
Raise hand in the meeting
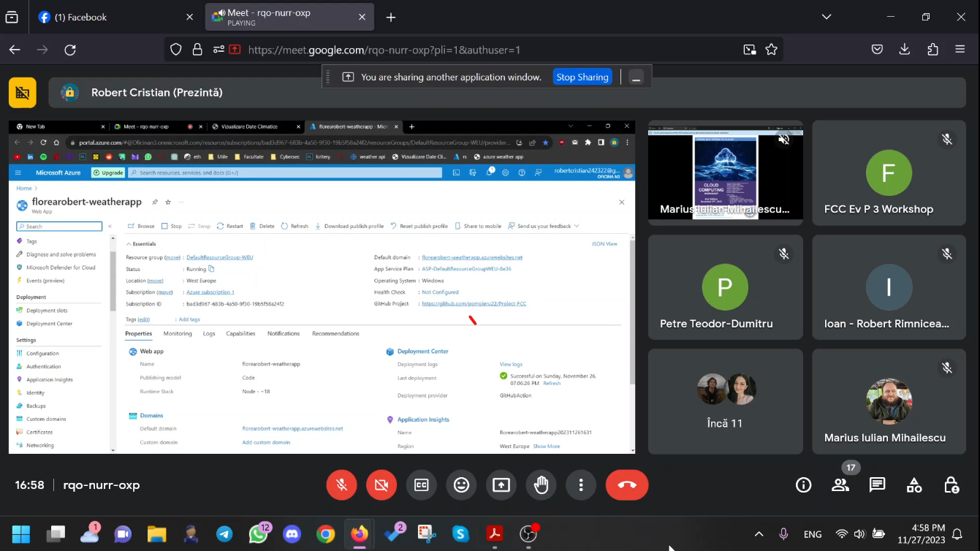541,485
